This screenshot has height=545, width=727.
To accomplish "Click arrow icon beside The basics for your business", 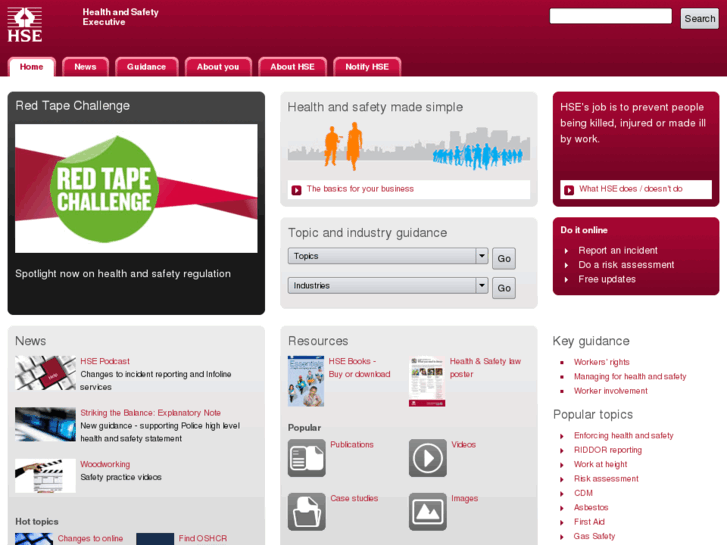I will 296,190.
